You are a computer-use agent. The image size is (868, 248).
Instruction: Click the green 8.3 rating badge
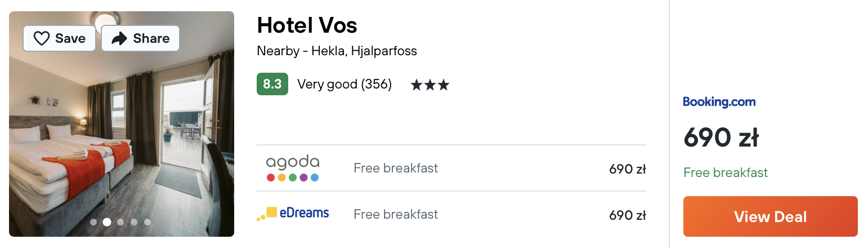272,85
